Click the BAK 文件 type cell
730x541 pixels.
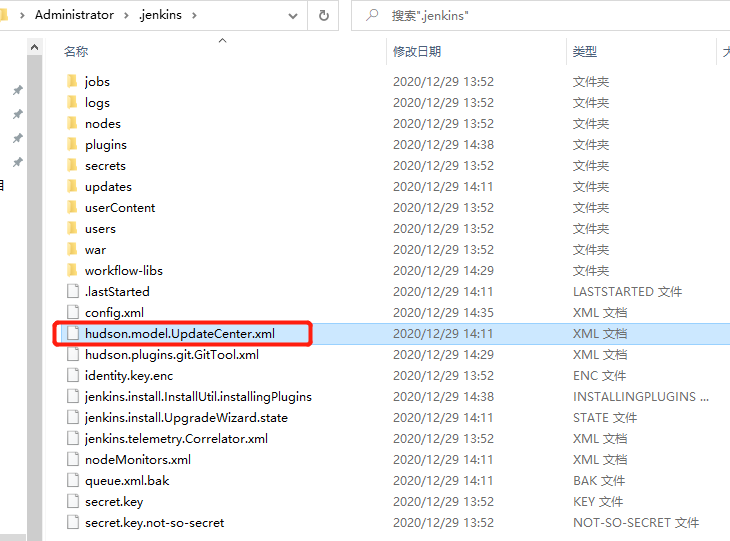pos(599,480)
